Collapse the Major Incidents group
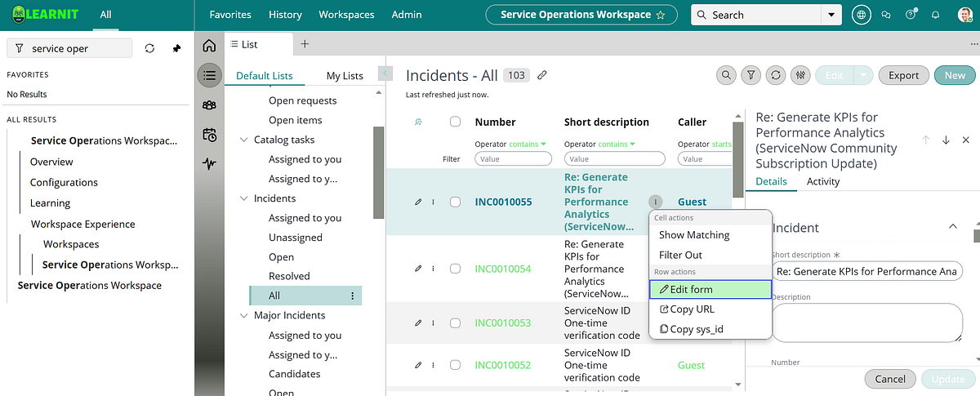This screenshot has height=396, width=980. click(x=243, y=315)
